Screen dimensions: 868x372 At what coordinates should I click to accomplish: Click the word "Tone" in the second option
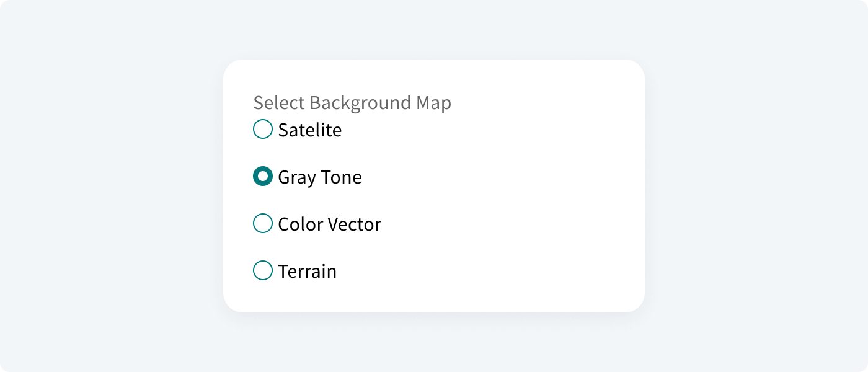(342, 177)
